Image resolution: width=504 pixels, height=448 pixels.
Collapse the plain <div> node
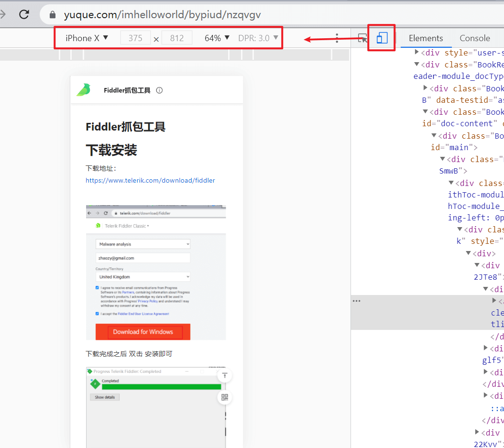[469, 253]
